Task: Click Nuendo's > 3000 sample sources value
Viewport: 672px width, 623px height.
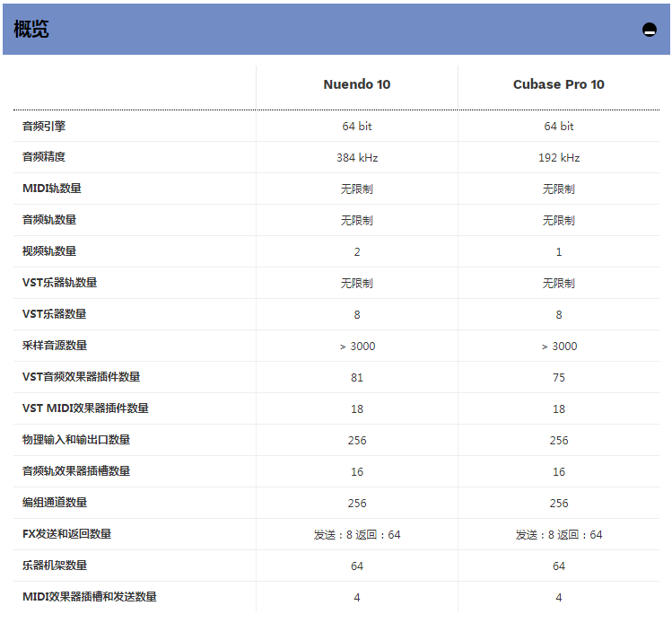Action: [357, 346]
